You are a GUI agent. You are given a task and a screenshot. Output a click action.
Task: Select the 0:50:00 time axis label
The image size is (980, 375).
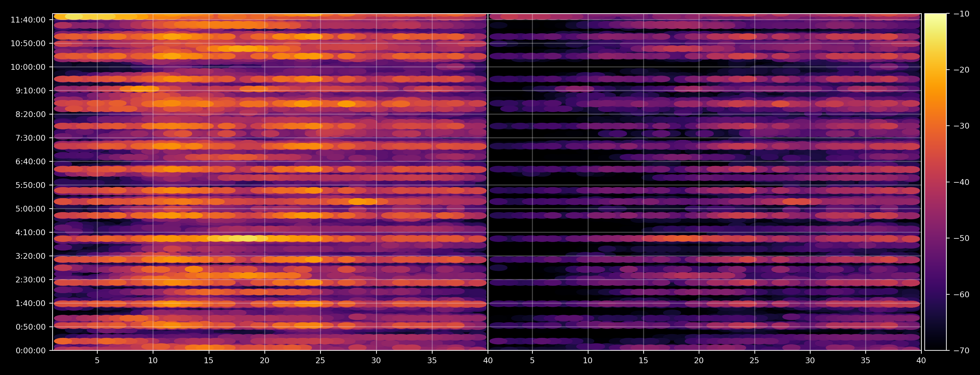(30, 327)
